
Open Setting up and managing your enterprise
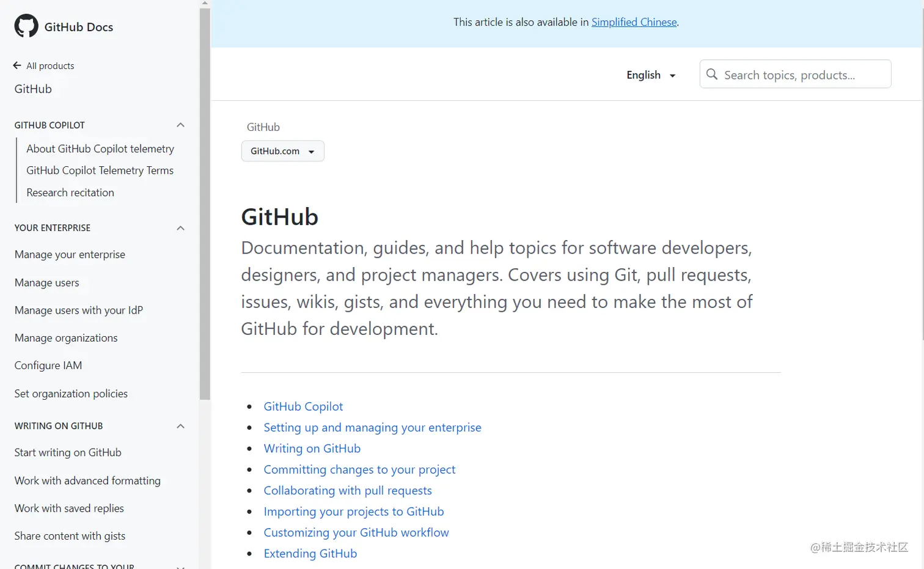coord(372,427)
